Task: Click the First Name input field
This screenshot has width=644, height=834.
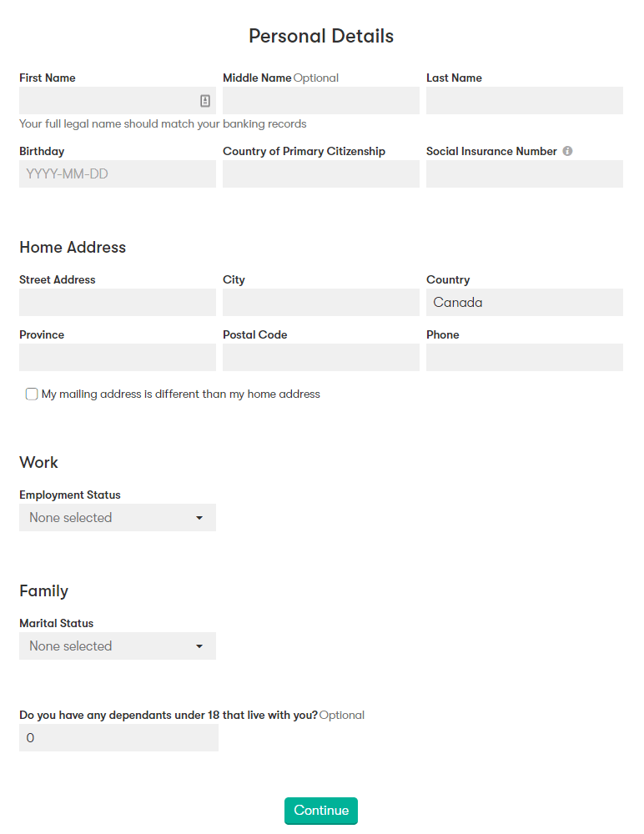Action: (108, 100)
